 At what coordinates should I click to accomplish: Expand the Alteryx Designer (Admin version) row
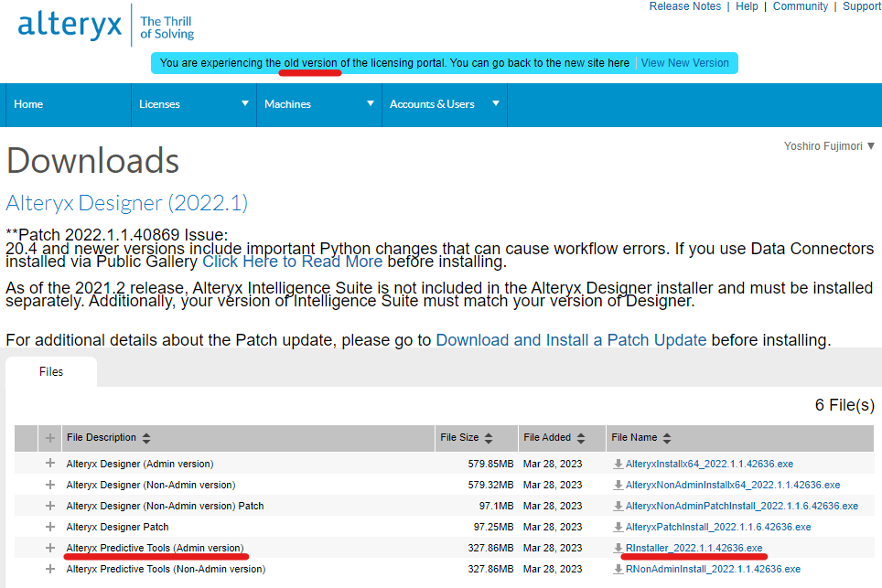(x=49, y=464)
